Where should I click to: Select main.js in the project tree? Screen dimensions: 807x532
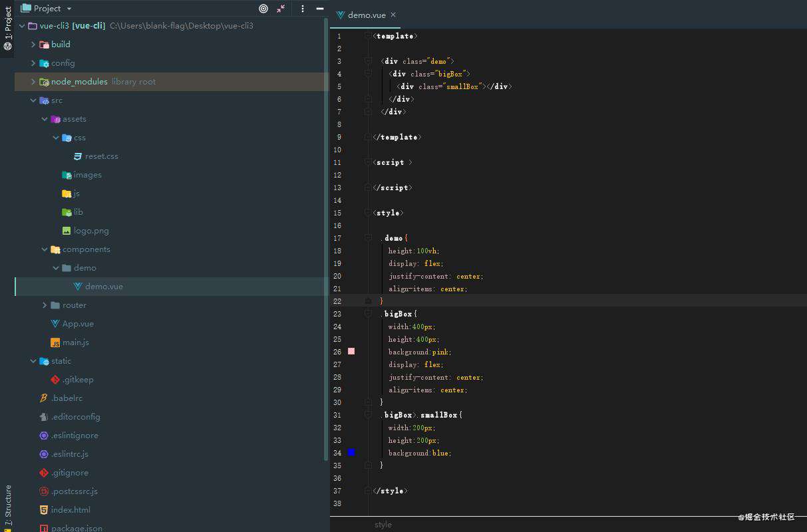pyautogui.click(x=76, y=342)
